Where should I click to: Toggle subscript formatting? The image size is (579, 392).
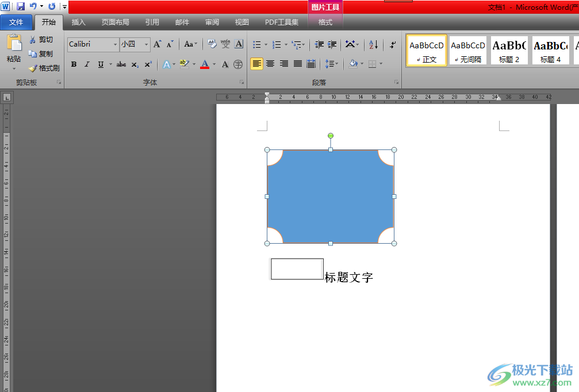(x=135, y=64)
